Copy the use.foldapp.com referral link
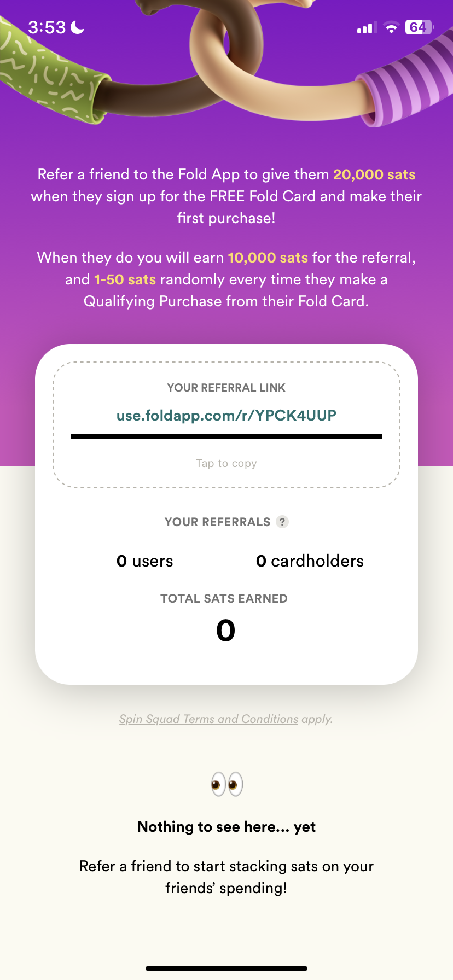Screen dimensions: 453x980 click(226, 416)
